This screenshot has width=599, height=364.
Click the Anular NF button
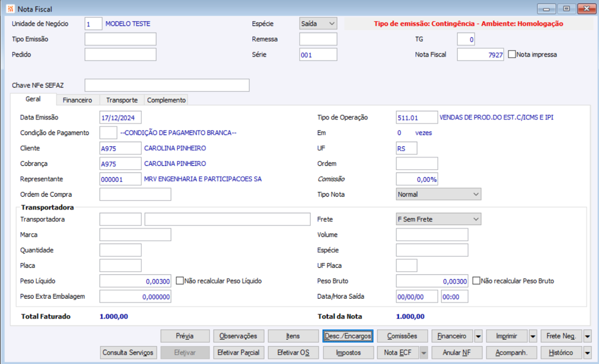click(457, 353)
